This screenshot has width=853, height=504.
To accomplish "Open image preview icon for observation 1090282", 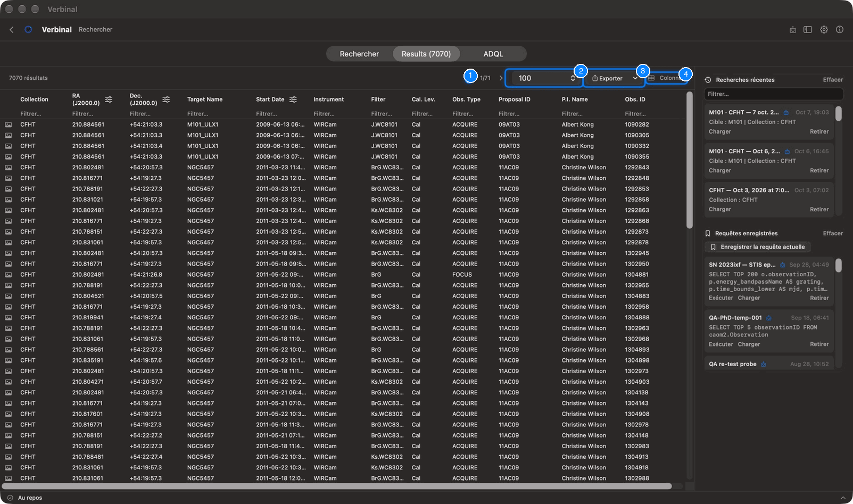I will tap(9, 125).
